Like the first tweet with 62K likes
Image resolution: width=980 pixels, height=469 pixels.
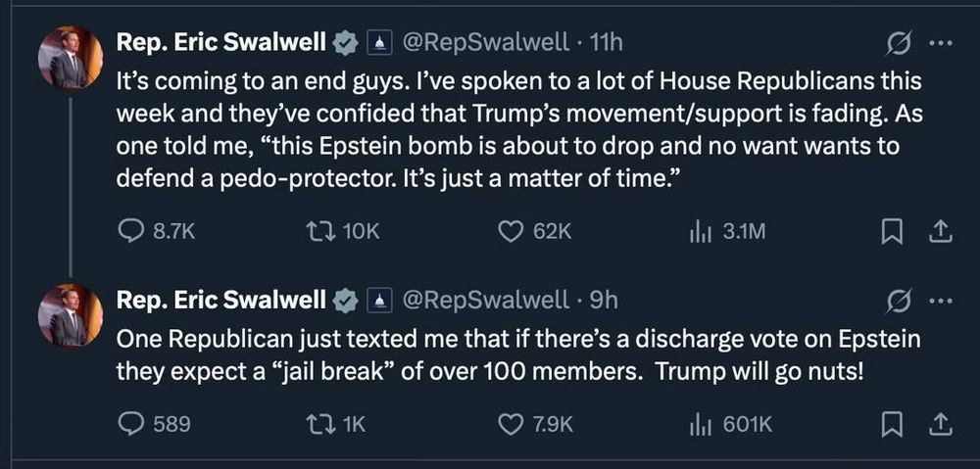(511, 231)
